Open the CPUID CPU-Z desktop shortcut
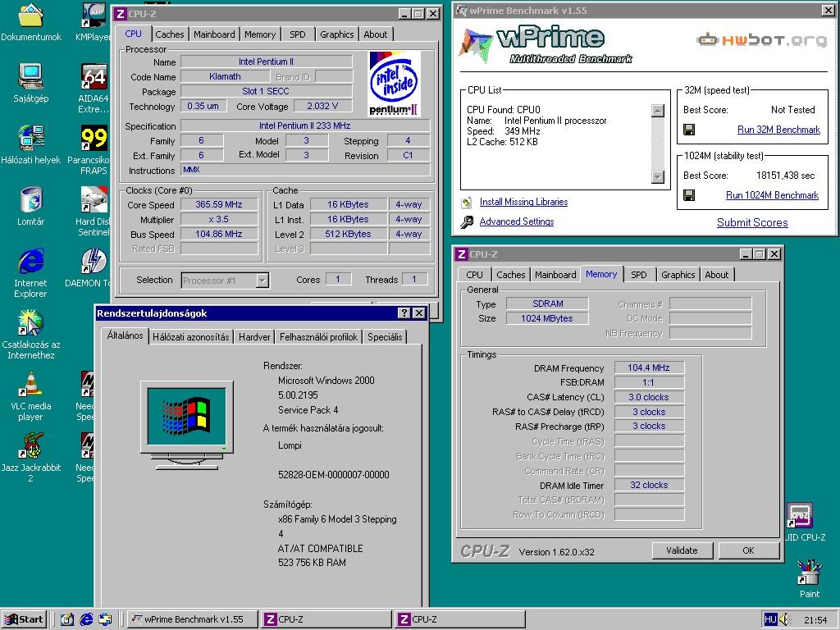Viewport: 840px width, 630px height. point(799,515)
